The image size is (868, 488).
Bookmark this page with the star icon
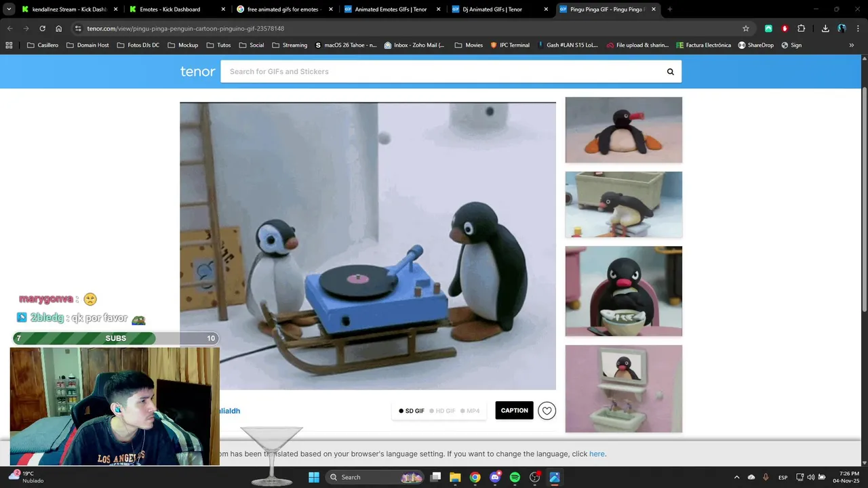746,28
